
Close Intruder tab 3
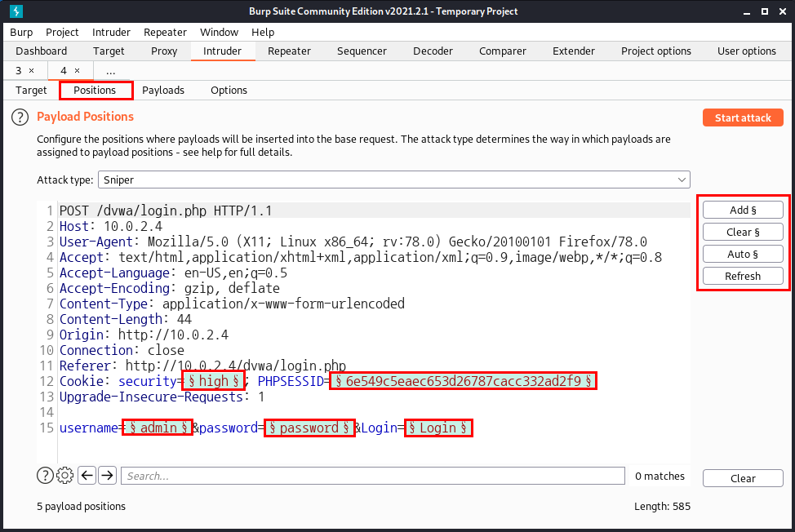[32, 70]
